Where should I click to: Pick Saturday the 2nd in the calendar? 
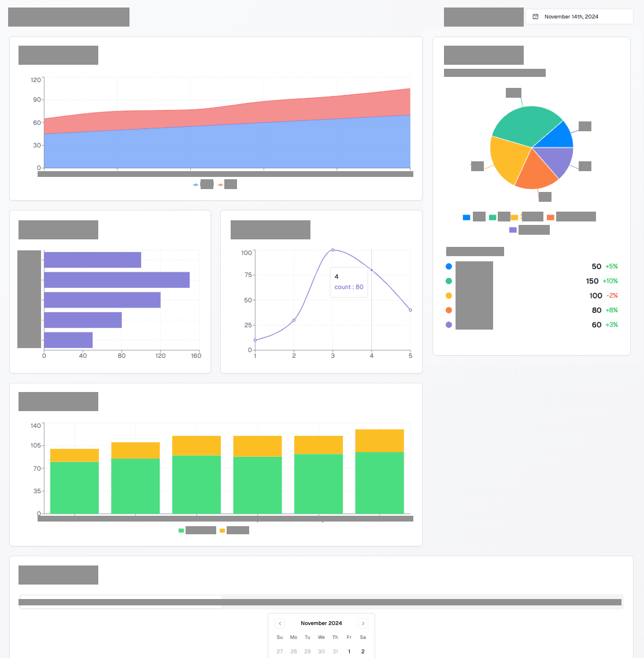363,651
